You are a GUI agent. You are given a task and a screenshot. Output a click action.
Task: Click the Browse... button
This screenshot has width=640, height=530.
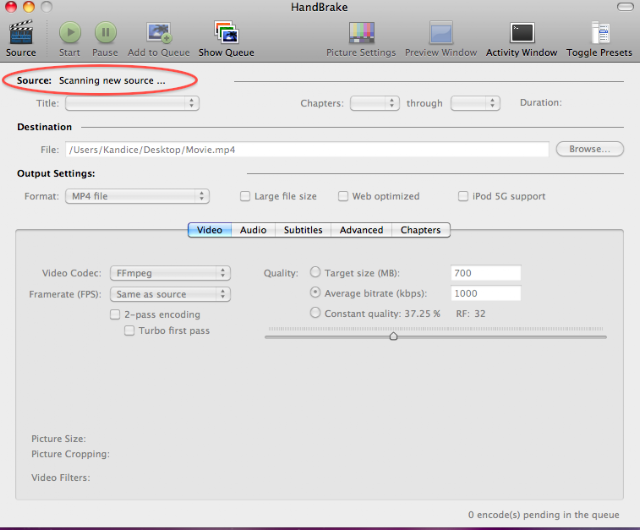click(590, 149)
